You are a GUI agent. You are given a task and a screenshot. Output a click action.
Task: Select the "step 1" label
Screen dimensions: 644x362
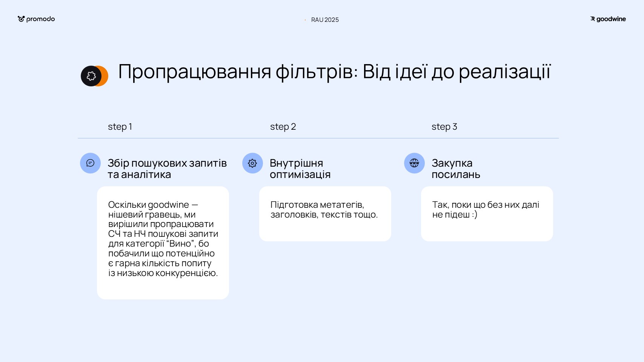(120, 127)
